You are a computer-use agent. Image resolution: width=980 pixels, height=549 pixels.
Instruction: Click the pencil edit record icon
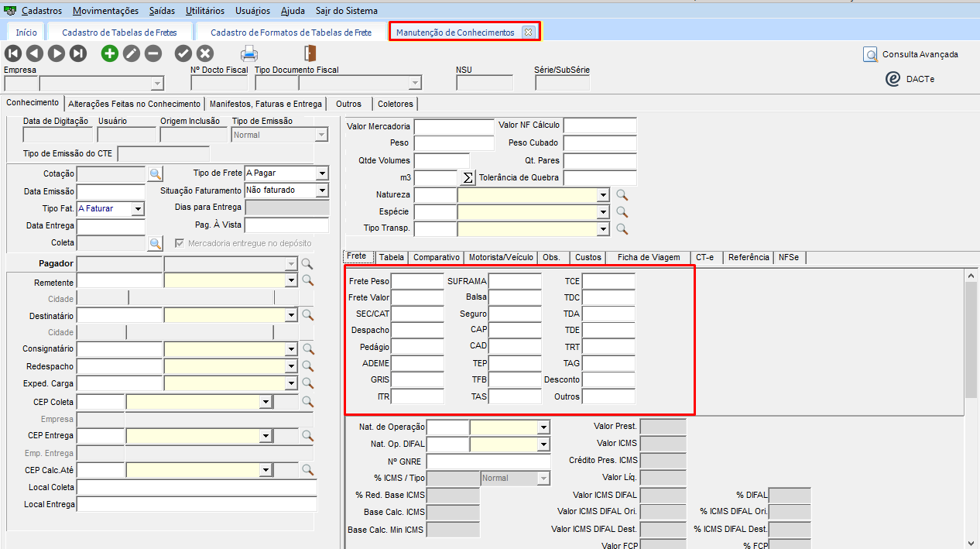pyautogui.click(x=132, y=53)
